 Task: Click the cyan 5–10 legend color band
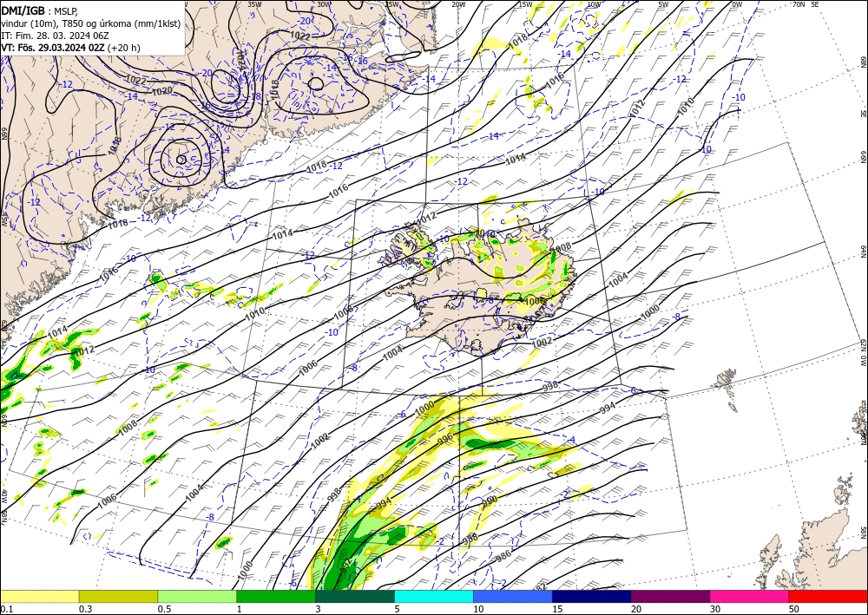pos(434,596)
